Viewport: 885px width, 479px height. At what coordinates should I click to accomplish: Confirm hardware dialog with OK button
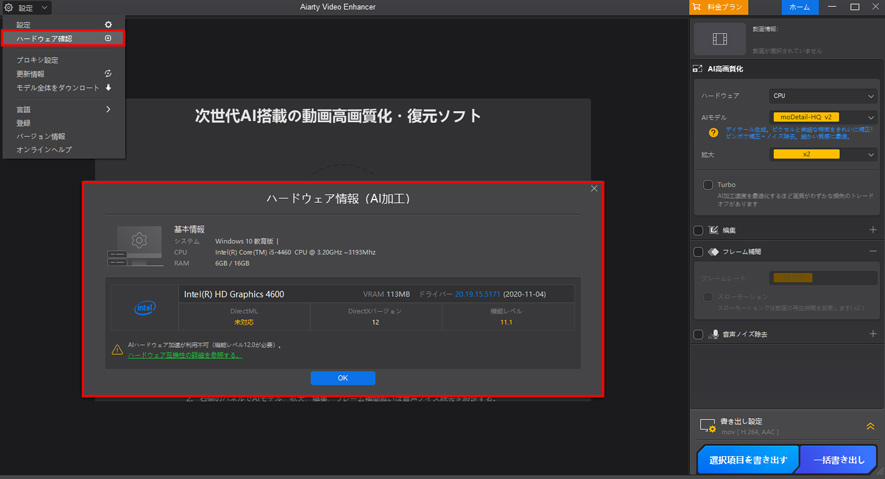pos(343,378)
